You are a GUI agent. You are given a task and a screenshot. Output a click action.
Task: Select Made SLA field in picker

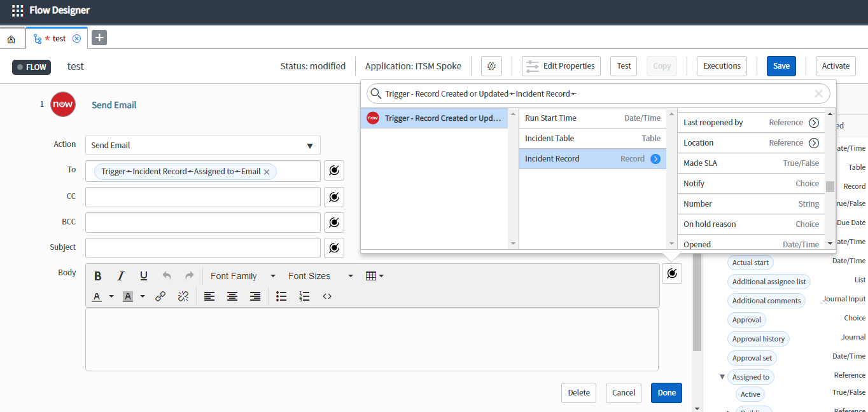[751, 163]
